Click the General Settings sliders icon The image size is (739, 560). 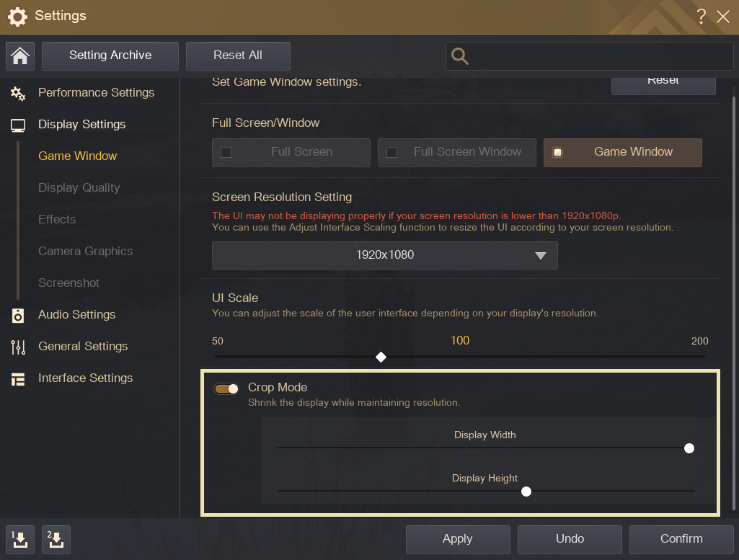(x=18, y=347)
